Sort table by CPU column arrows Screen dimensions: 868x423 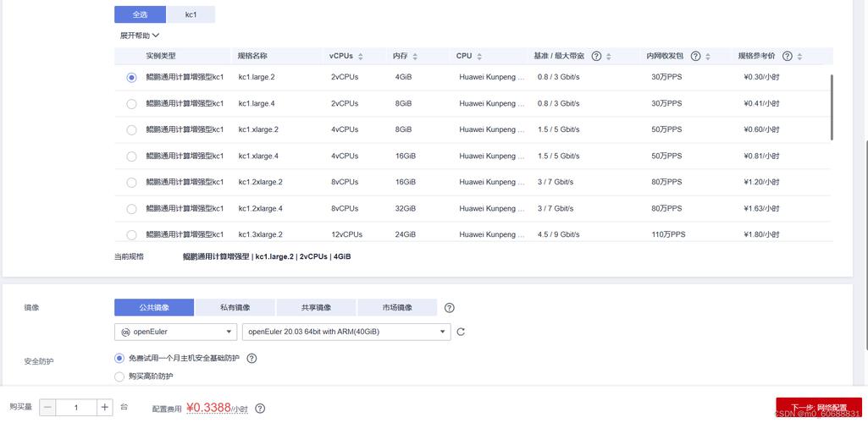(479, 57)
